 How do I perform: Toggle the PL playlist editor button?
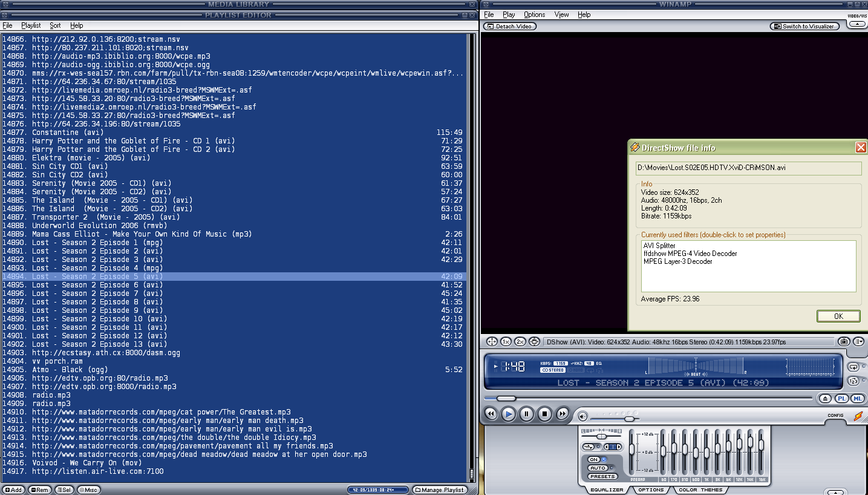point(841,398)
